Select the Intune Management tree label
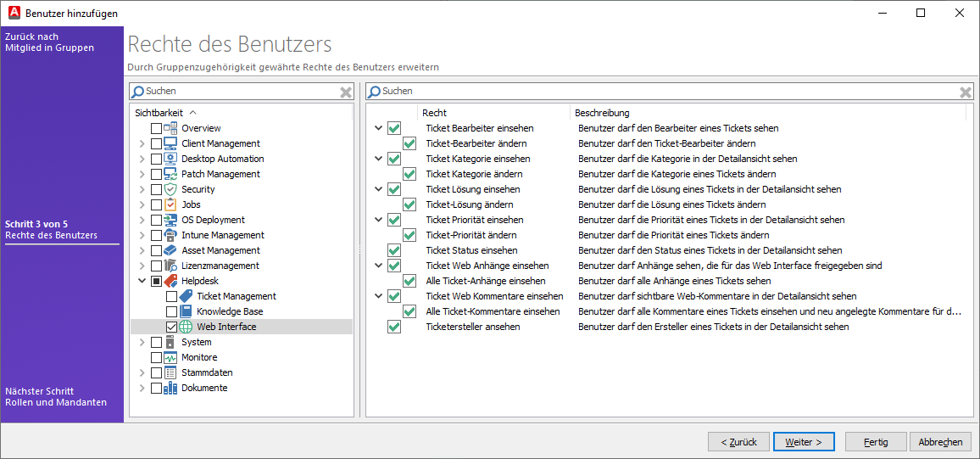Viewport: 980px width, 459px height. coord(222,235)
